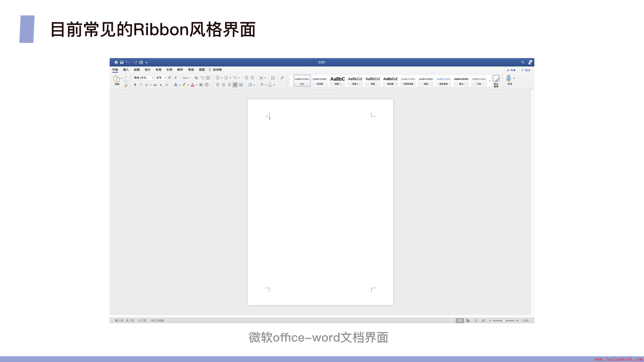Open the font size dropdown 五号
This screenshot has width=644, height=362.
point(161,78)
